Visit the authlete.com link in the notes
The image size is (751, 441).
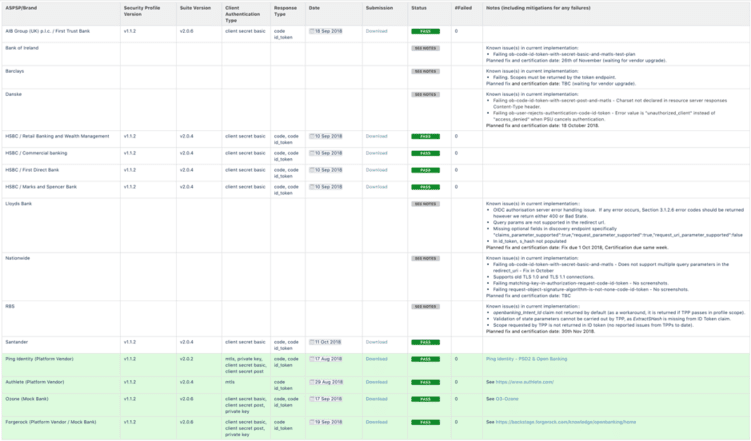[x=525, y=382]
